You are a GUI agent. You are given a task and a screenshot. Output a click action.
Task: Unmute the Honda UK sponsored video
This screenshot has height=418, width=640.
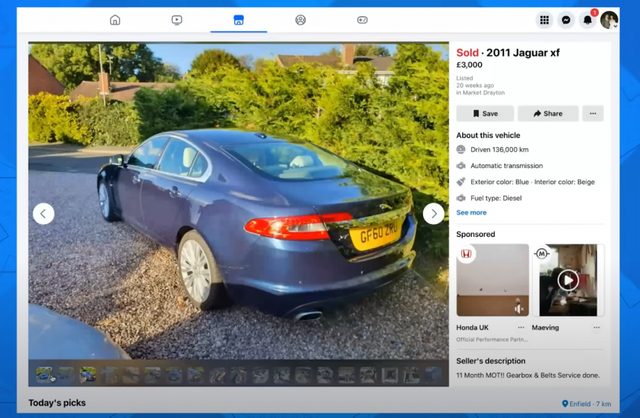tap(519, 309)
